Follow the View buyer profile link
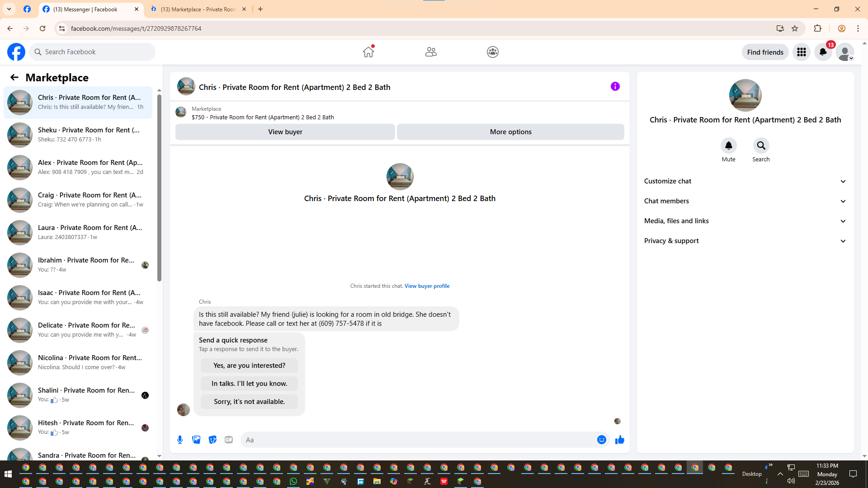The height and width of the screenshot is (488, 868). pyautogui.click(x=426, y=286)
